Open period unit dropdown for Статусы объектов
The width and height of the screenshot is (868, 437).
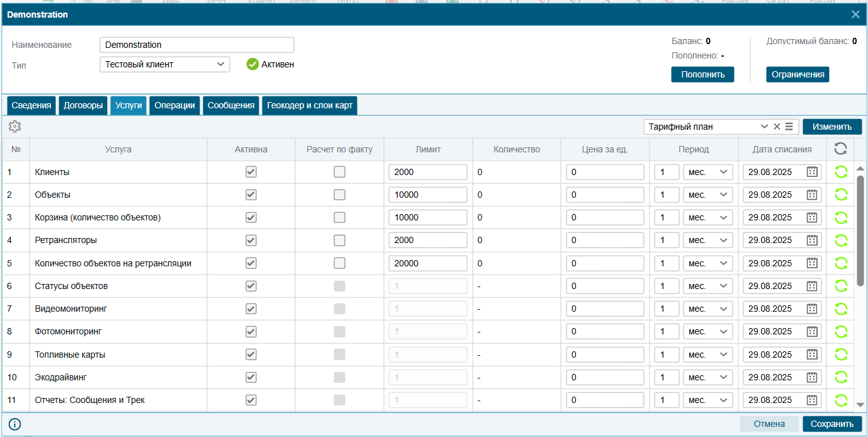click(x=708, y=286)
